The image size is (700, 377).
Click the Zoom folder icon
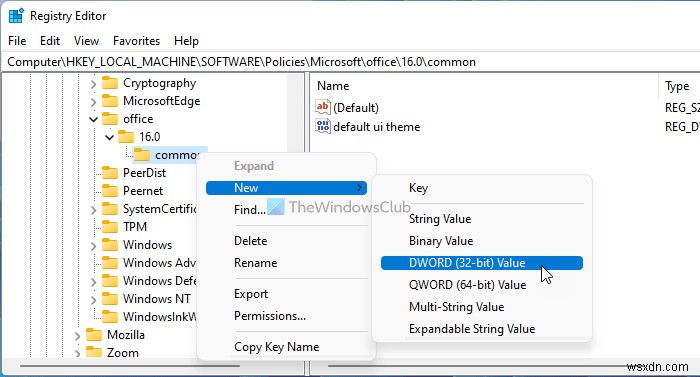coord(94,352)
